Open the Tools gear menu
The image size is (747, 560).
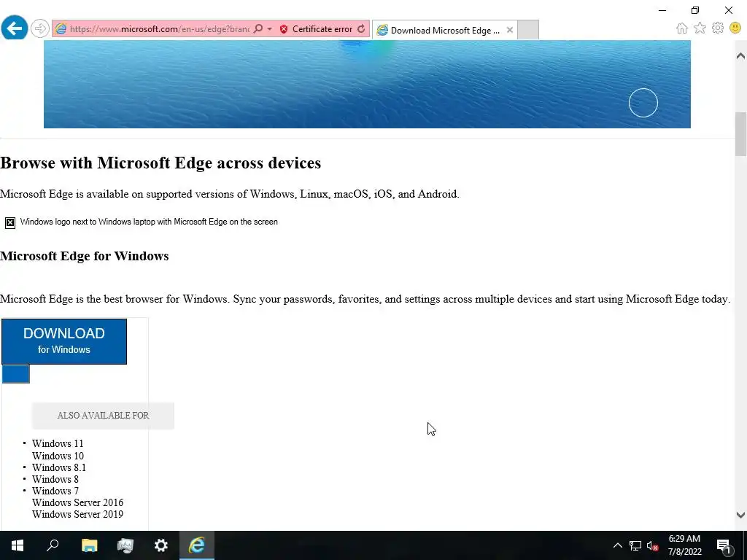(x=718, y=28)
